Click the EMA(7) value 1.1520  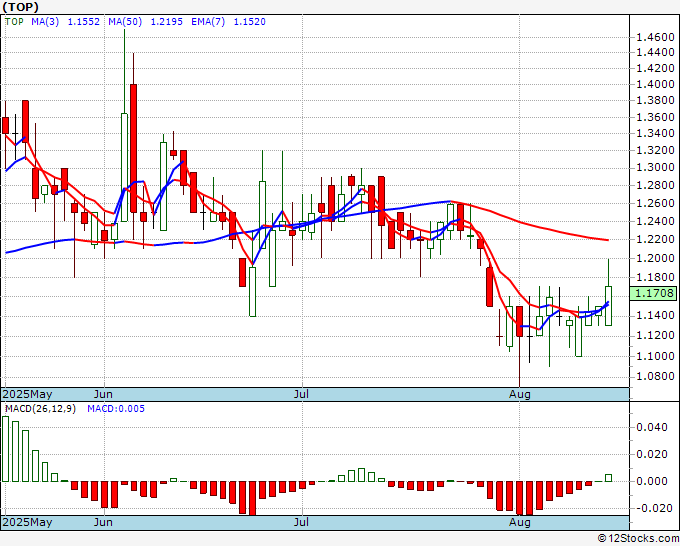point(249,21)
